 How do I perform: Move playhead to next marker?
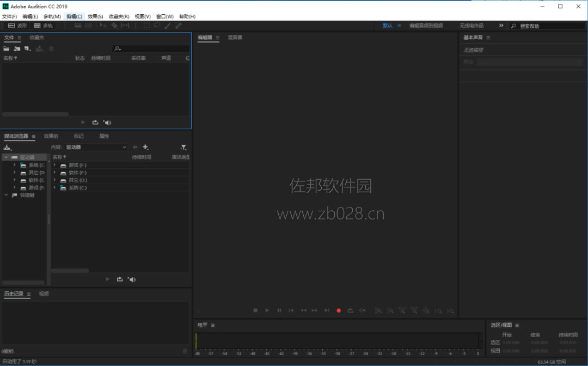pyautogui.click(x=327, y=310)
